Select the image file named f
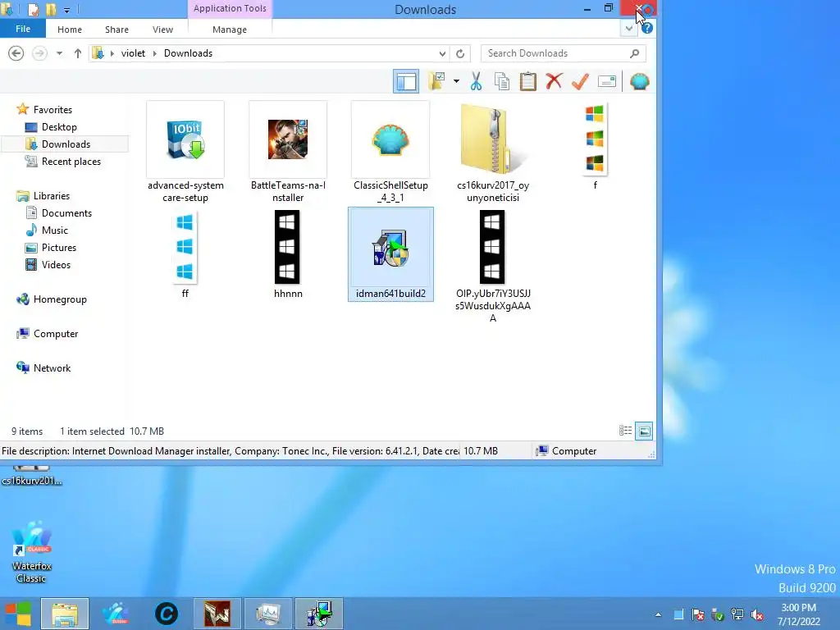This screenshot has width=840, height=630. click(x=595, y=146)
